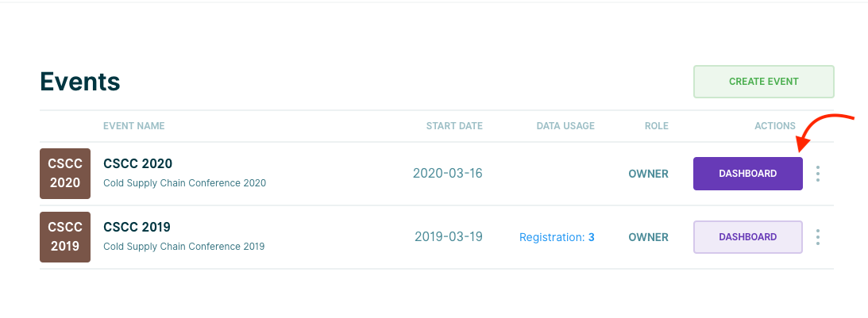Click the Owner role in CSCC 2020 row
Viewport: 868px width, 318px height.
(648, 174)
